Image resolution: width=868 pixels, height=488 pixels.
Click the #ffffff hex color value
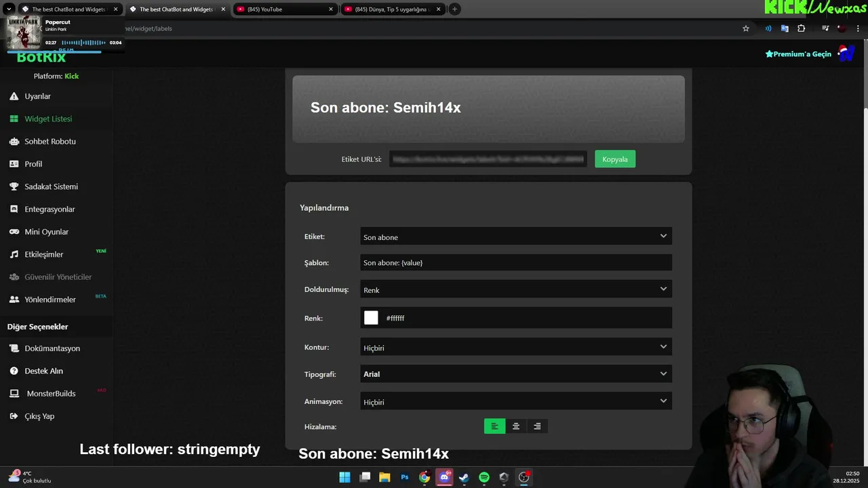coord(395,318)
